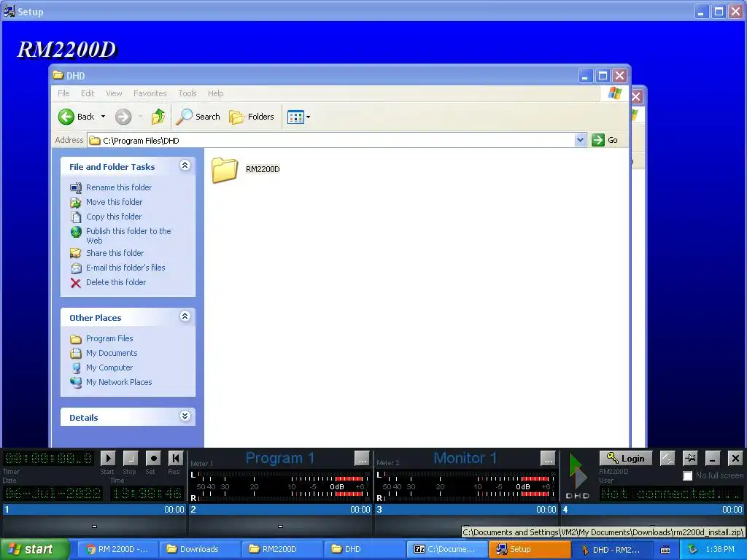This screenshot has width=747, height=560.
Task: Click the Not connected status display
Action: [x=671, y=494]
